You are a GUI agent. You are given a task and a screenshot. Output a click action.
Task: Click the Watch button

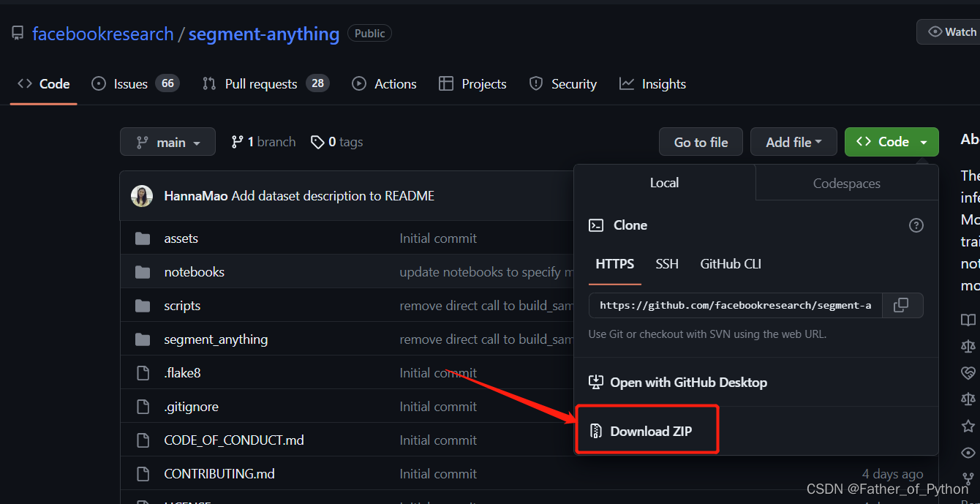click(951, 31)
